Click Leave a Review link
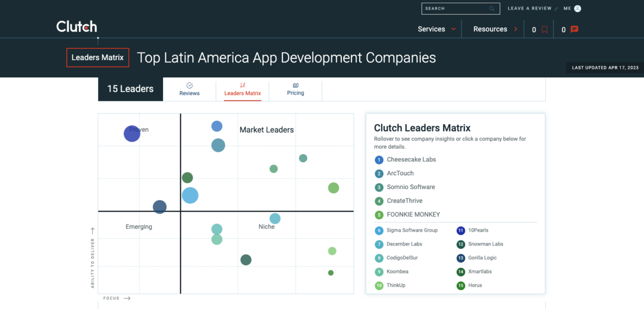This screenshot has height=309, width=644. point(530,9)
